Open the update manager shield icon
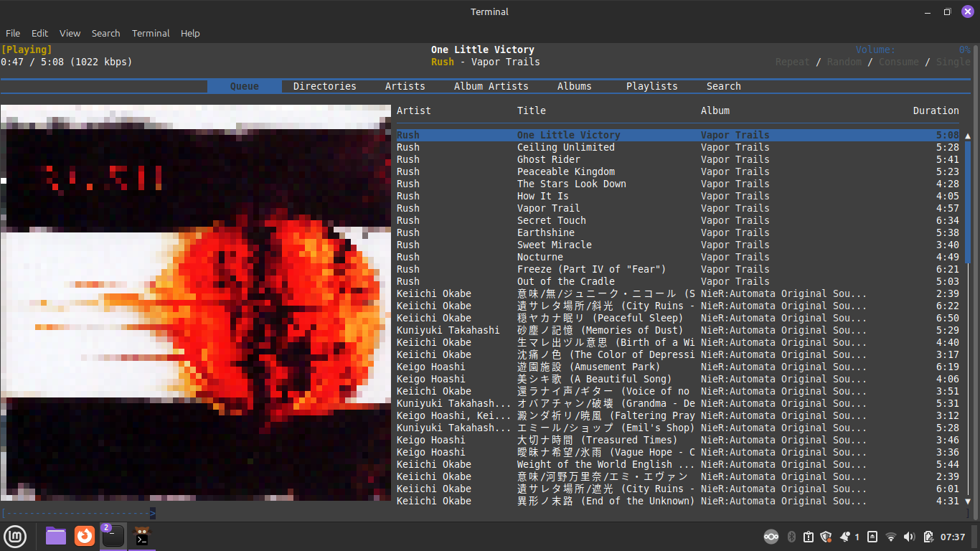The width and height of the screenshot is (980, 551). [826, 537]
